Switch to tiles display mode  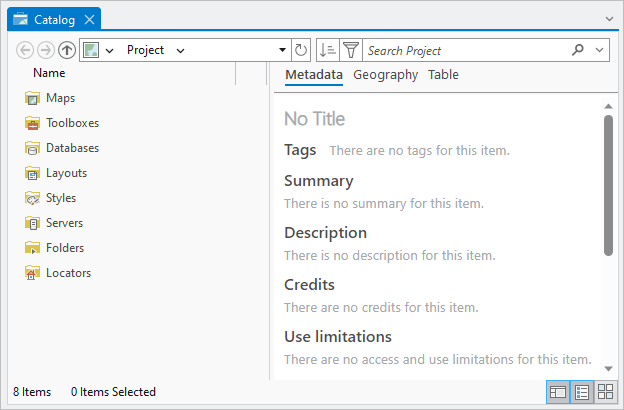(x=605, y=392)
